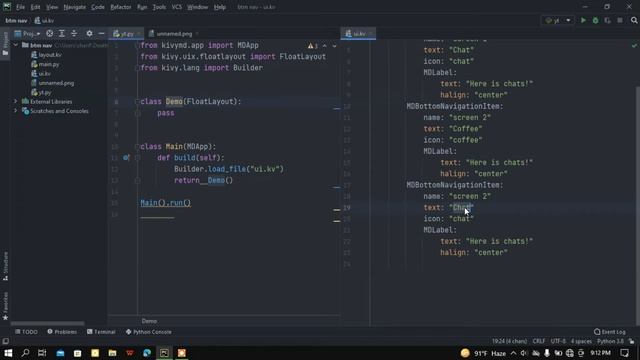Open Windows Start menu
The image size is (640, 360).
[8, 353]
